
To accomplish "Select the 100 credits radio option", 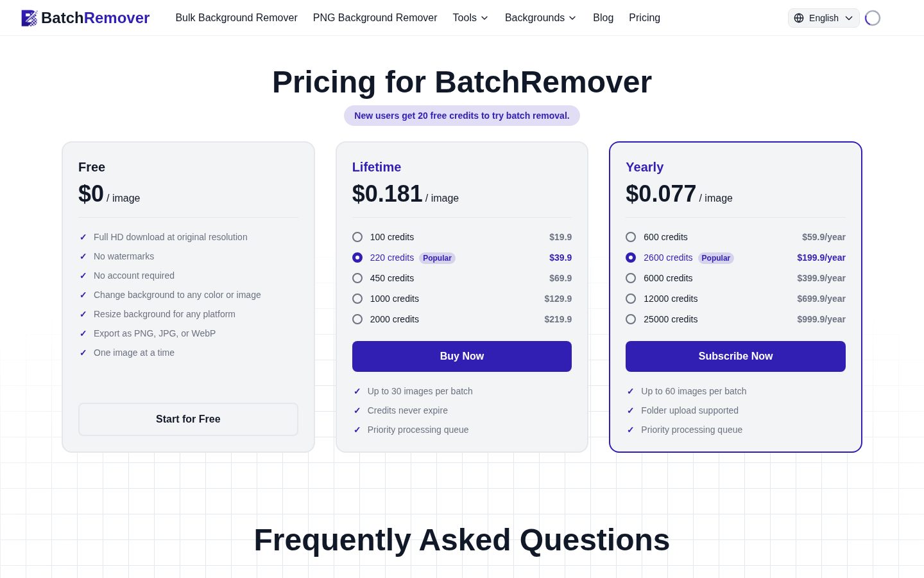I will [357, 237].
